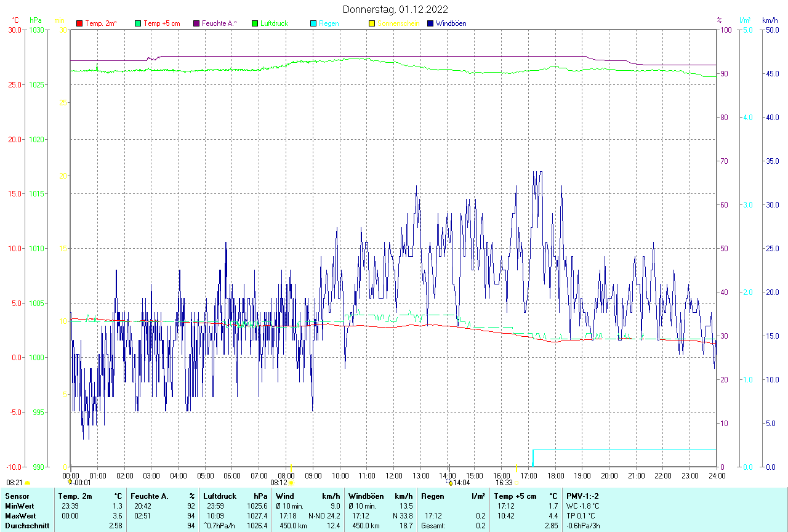This screenshot has height=532, width=788.
Task: Select the 'Regen' legend label
Action: click(x=329, y=23)
